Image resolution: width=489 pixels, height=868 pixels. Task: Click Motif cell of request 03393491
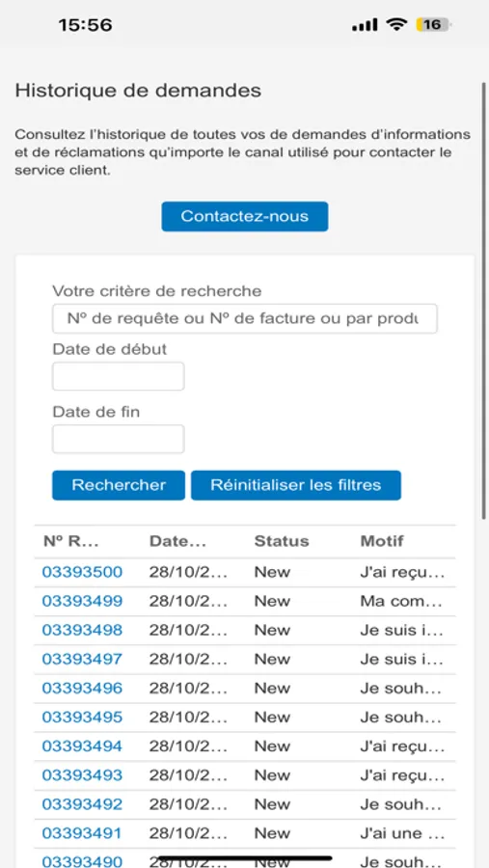(x=402, y=833)
